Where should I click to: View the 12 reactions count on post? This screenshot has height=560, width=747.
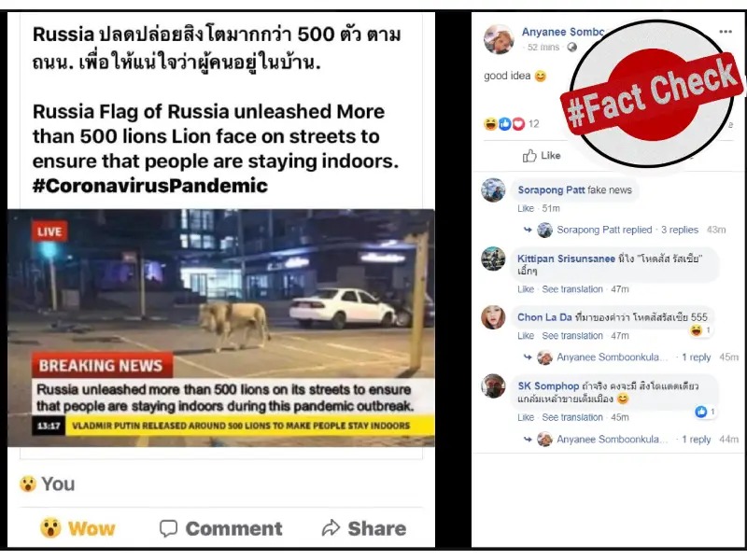tap(533, 124)
